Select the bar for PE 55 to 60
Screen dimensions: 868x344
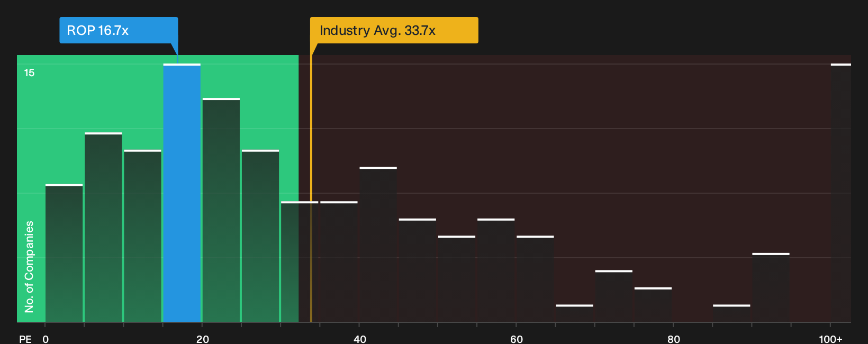coord(496,270)
